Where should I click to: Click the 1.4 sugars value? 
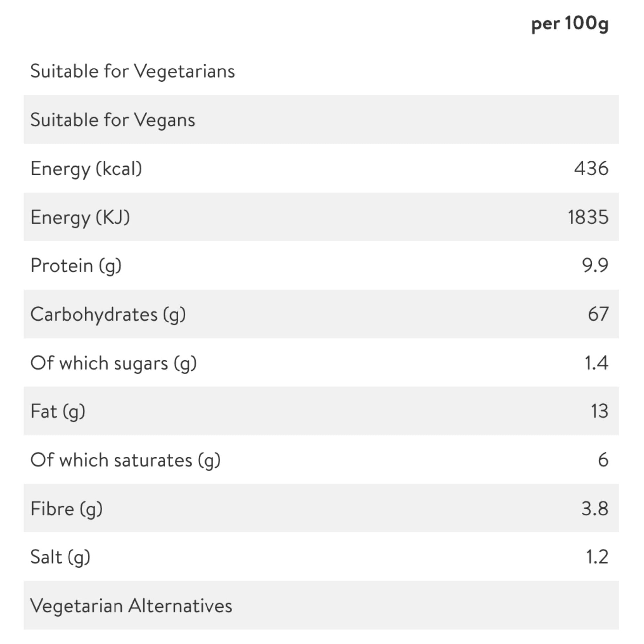tap(597, 363)
